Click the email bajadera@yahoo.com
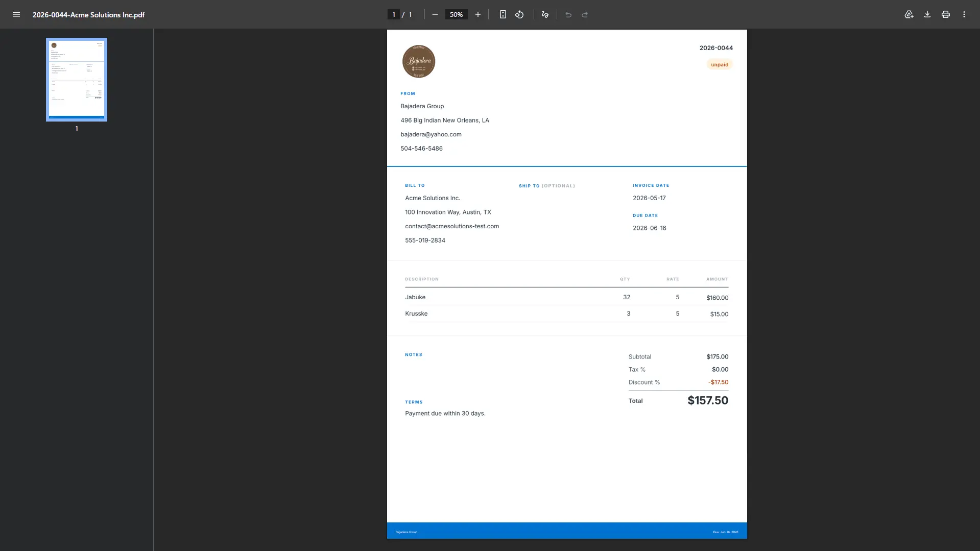The height and width of the screenshot is (551, 980). (x=431, y=134)
